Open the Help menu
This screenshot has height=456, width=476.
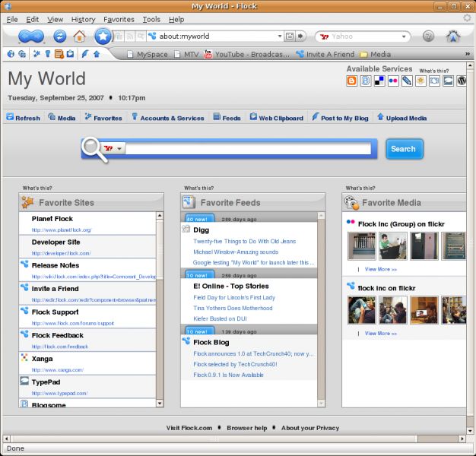(176, 20)
